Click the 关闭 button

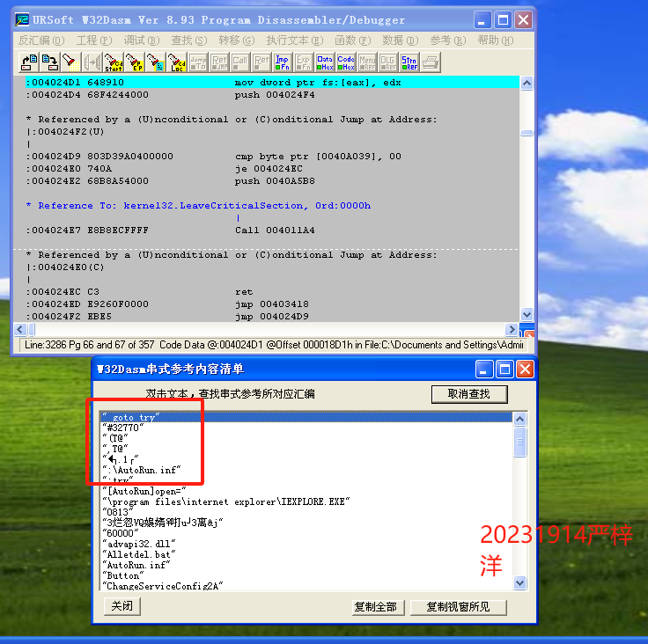(x=121, y=606)
